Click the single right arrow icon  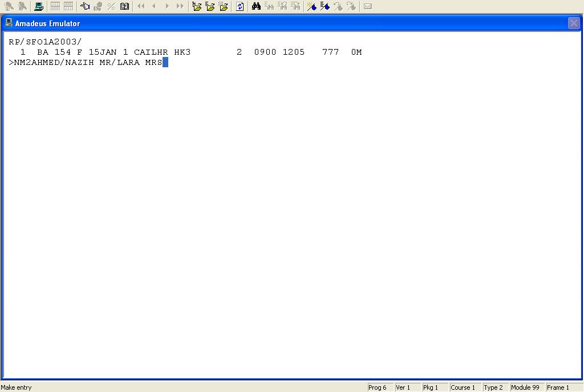pyautogui.click(x=167, y=6)
